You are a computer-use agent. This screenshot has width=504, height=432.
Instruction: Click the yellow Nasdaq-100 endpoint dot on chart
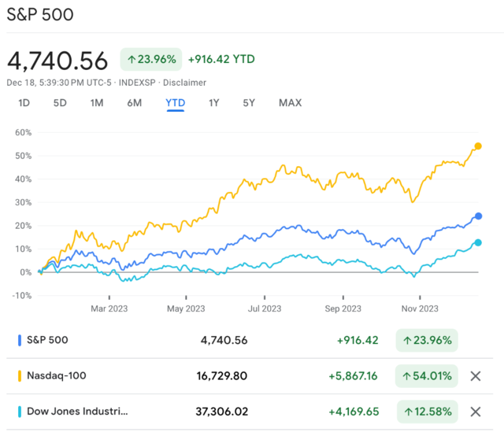tap(478, 146)
